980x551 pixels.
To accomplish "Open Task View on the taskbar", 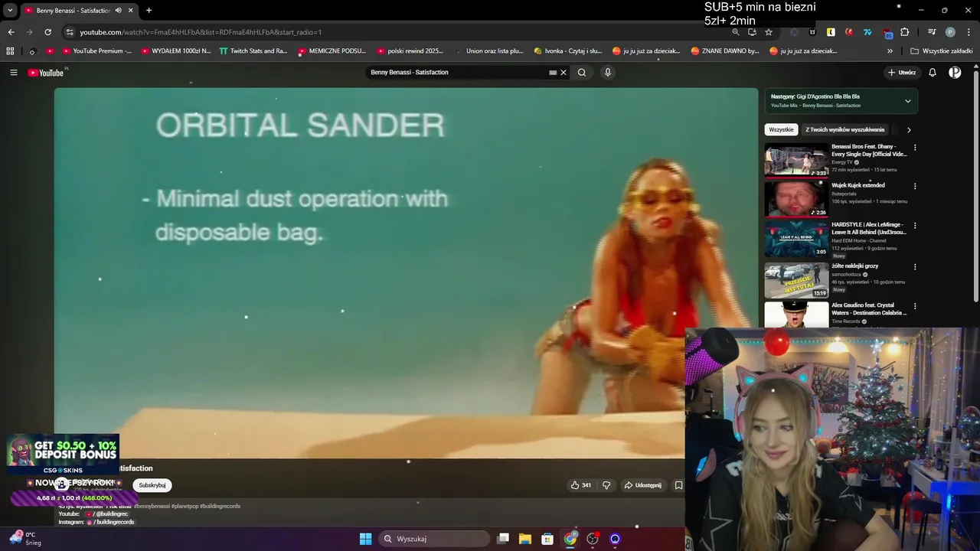I will 503,539.
